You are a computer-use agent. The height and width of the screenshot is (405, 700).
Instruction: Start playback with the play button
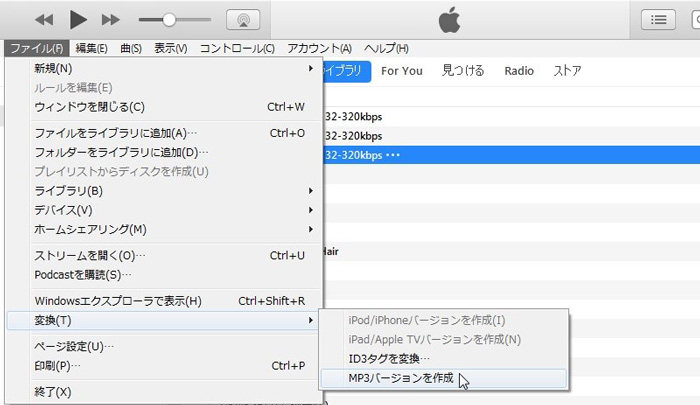point(78,20)
